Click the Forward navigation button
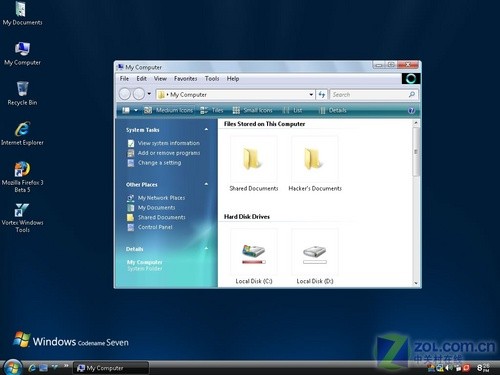The image size is (500, 375). [139, 94]
